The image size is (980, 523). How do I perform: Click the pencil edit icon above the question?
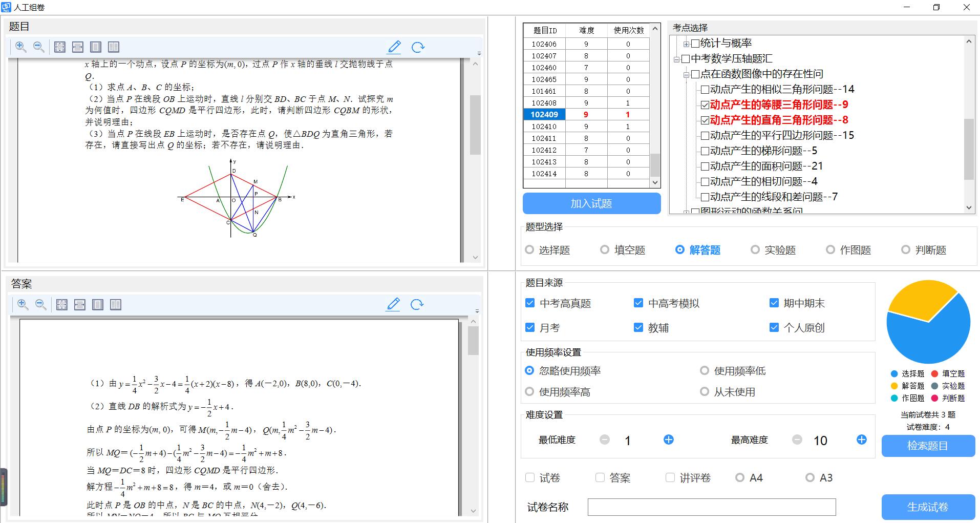pos(394,47)
